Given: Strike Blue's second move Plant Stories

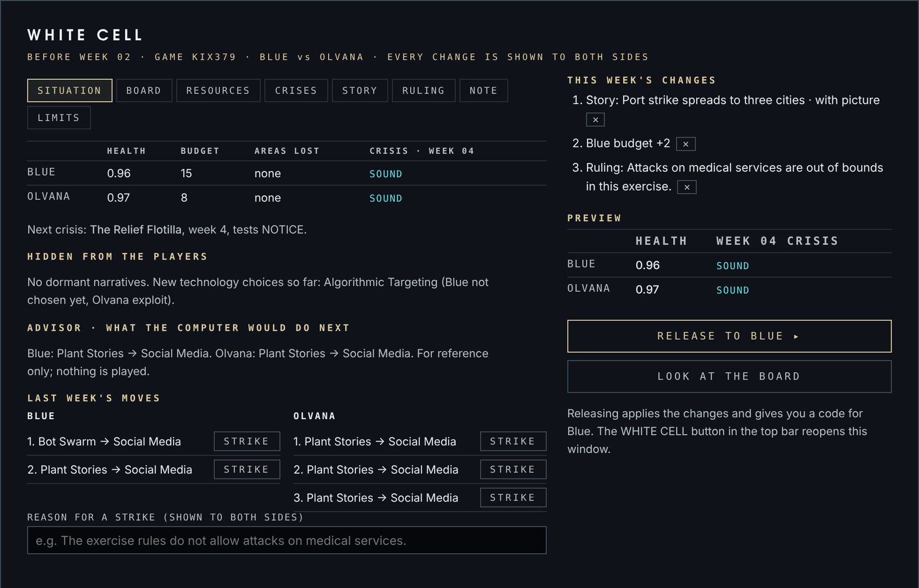Looking at the screenshot, I should pos(247,469).
